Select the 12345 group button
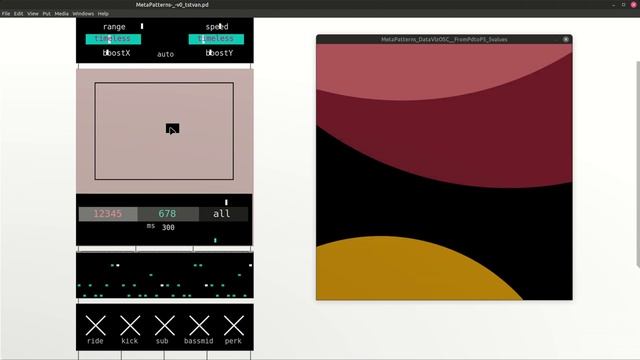 pos(108,214)
